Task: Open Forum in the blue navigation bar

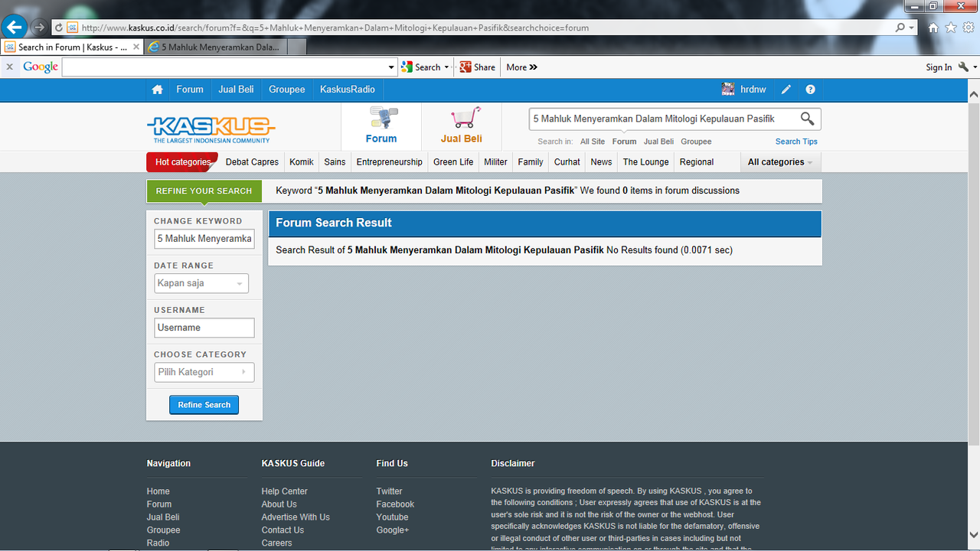Action: pyautogui.click(x=190, y=90)
